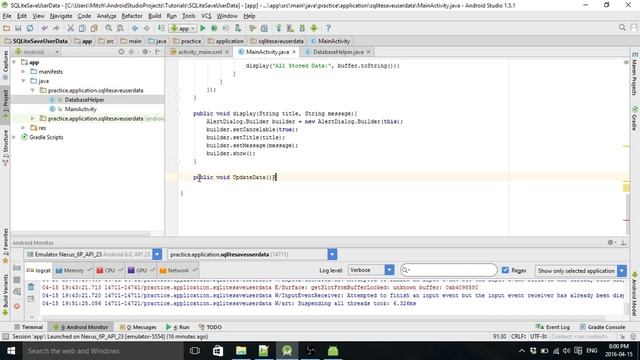Click the Cut scissors icon
The image size is (640, 360).
point(70,28)
